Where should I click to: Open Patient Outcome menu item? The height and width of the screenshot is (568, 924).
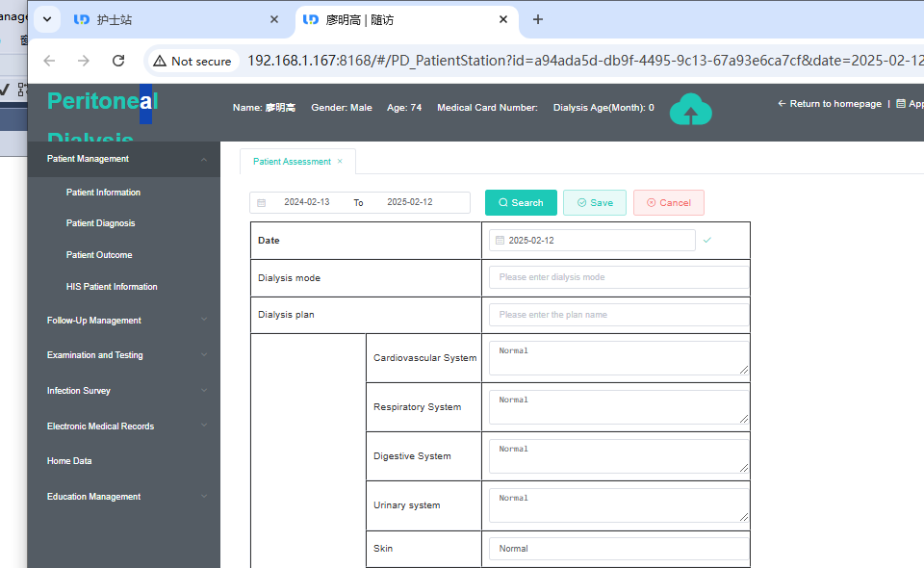pos(99,255)
